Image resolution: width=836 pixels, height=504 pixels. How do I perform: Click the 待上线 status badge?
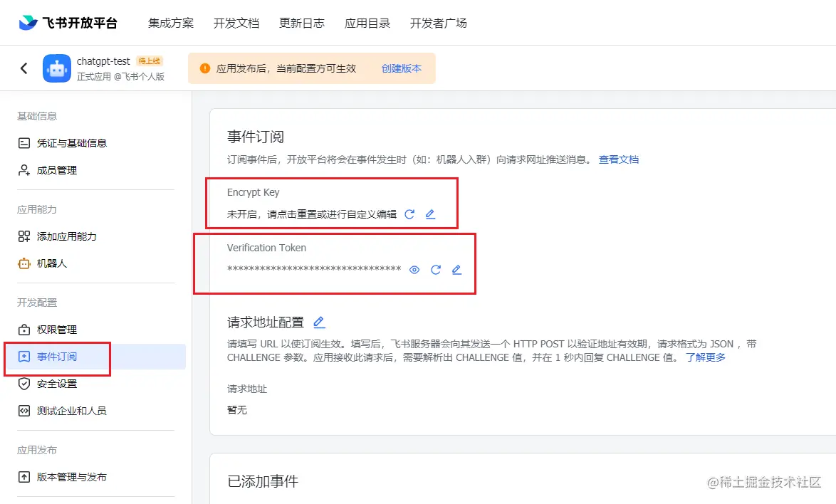[150, 61]
